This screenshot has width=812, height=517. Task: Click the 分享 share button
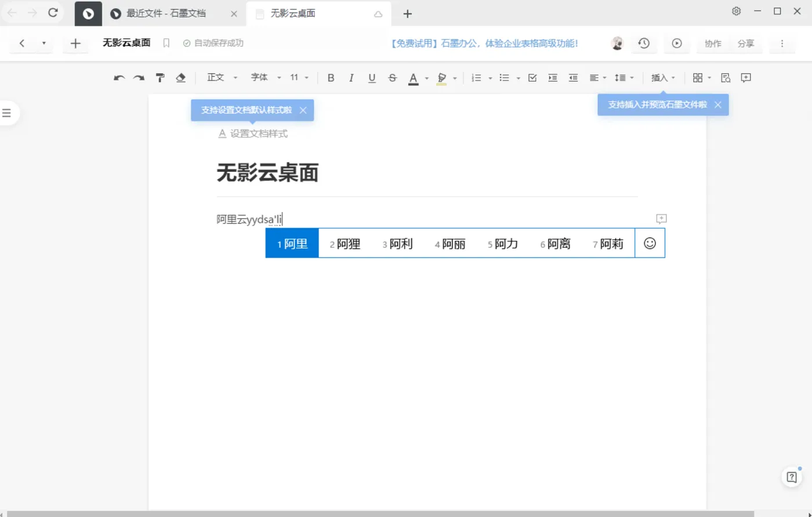[746, 43]
